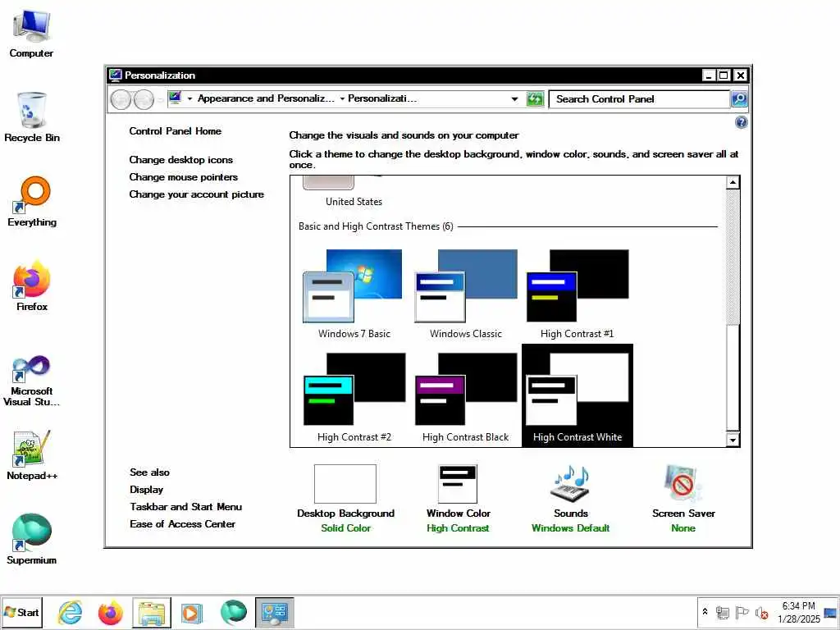
Task: Select the Microsoft Visual Studio shortcut
Action: (32, 381)
